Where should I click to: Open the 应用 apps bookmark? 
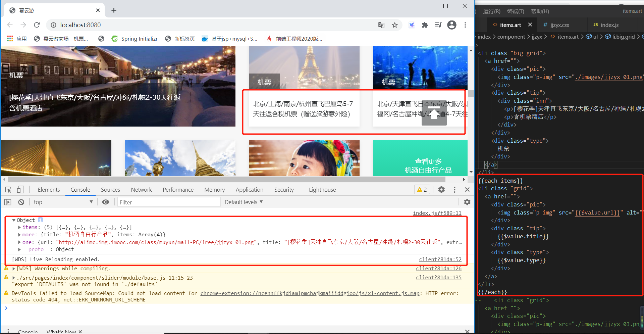pos(17,39)
